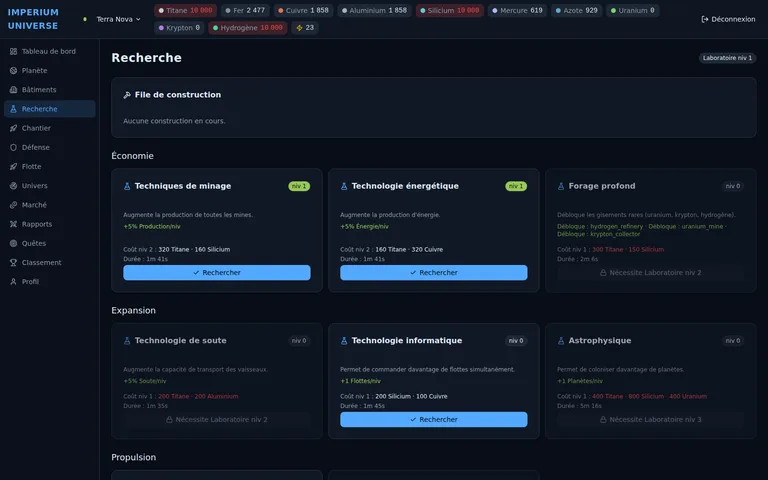The image size is (768, 480).
Task: Click the Bâtiments sidebar icon
Action: coord(13,90)
